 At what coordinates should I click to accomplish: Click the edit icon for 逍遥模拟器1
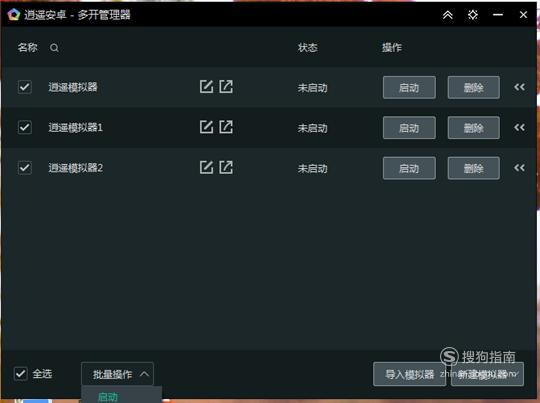206,127
